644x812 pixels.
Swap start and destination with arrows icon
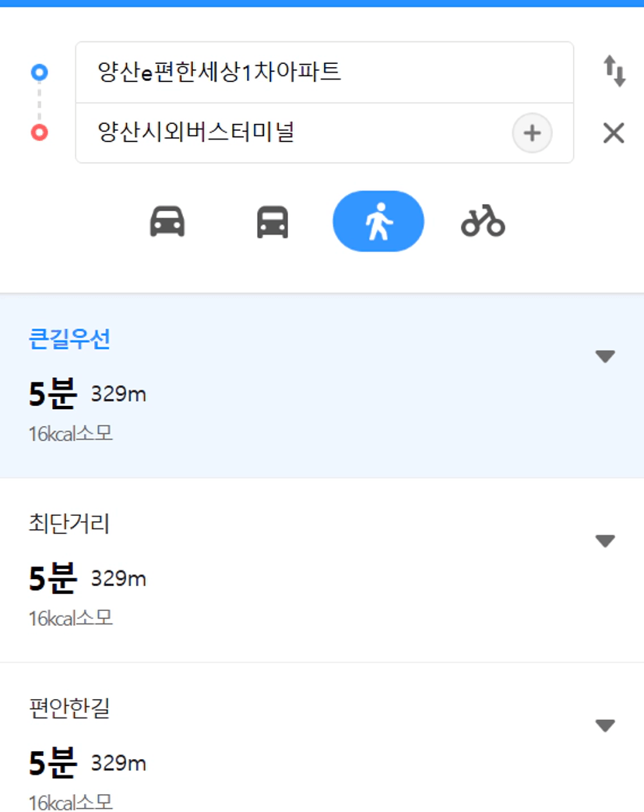[614, 71]
